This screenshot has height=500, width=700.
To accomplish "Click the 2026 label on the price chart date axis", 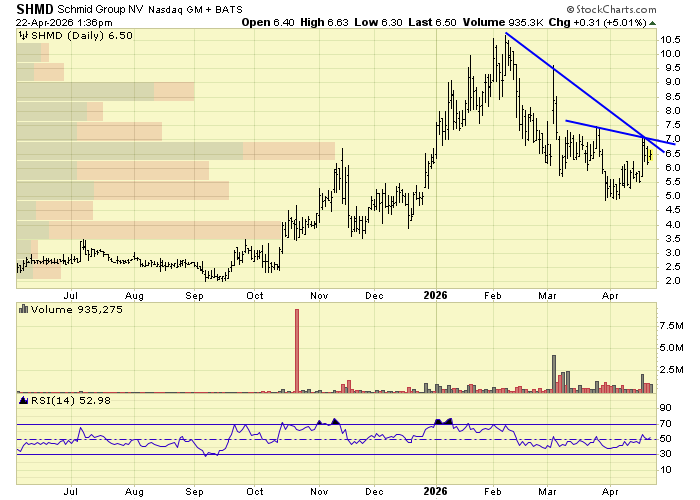I will [x=435, y=296].
